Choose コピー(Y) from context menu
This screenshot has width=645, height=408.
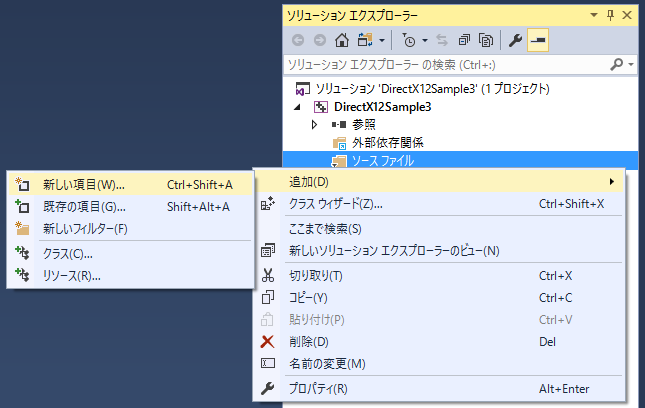point(439,297)
